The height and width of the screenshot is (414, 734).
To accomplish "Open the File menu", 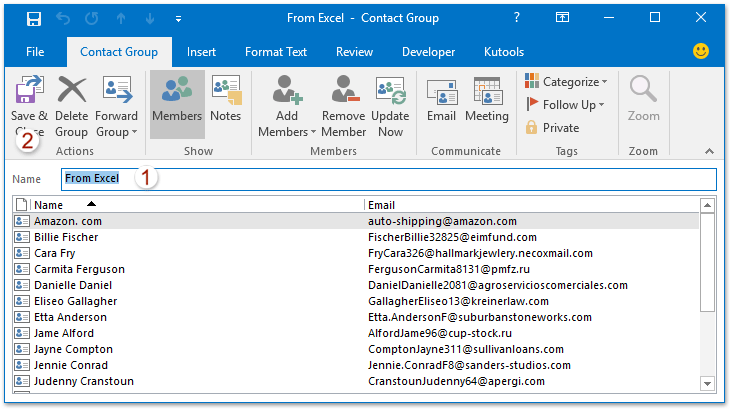I will tap(35, 52).
